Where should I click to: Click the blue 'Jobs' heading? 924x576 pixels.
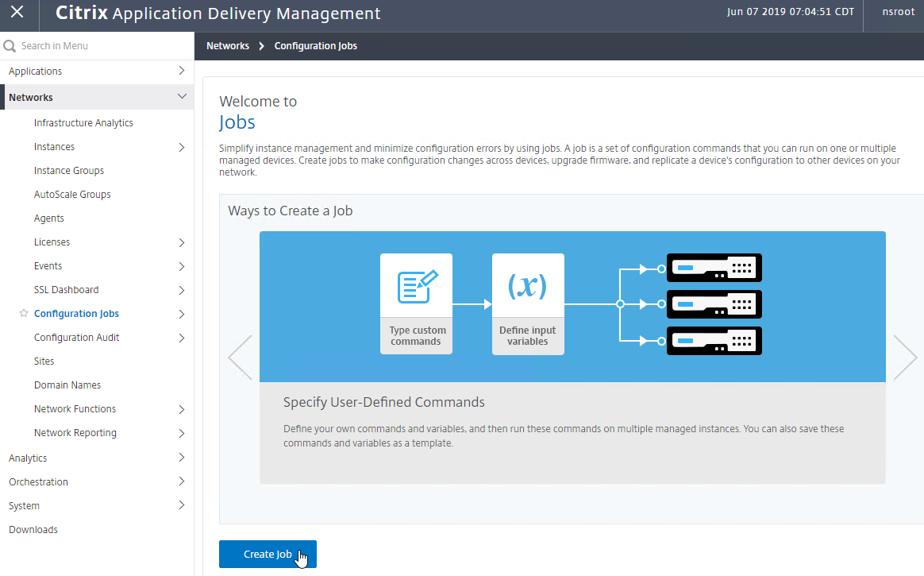(237, 122)
